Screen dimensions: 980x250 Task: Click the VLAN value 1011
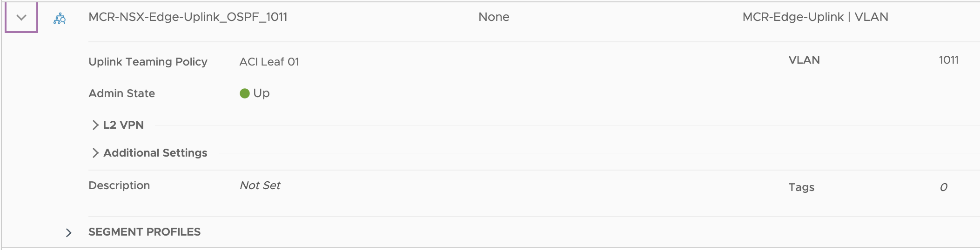[x=948, y=60]
